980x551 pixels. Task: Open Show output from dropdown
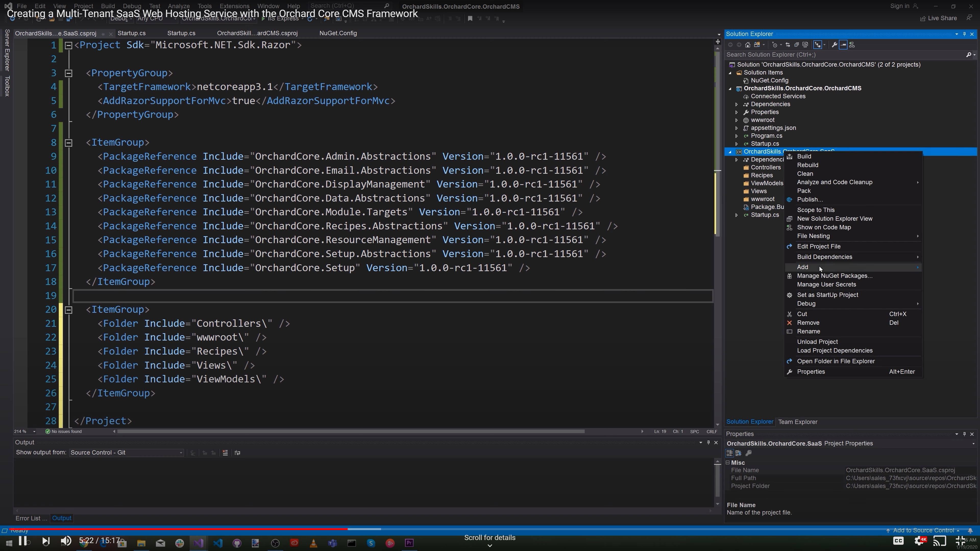coord(126,453)
